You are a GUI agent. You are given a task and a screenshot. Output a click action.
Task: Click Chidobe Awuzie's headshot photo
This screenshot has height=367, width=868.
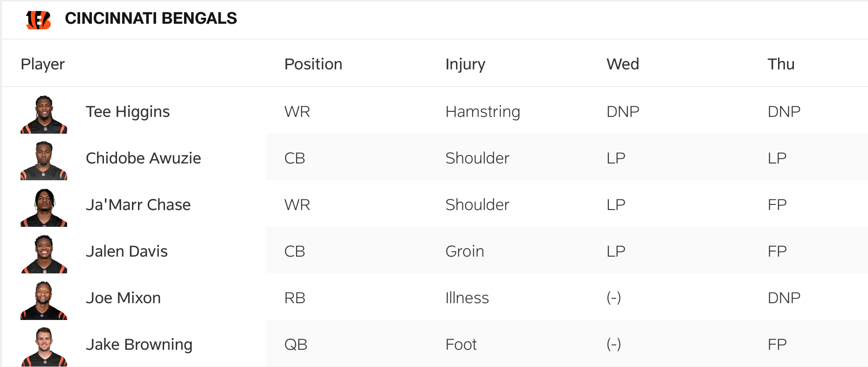point(44,161)
